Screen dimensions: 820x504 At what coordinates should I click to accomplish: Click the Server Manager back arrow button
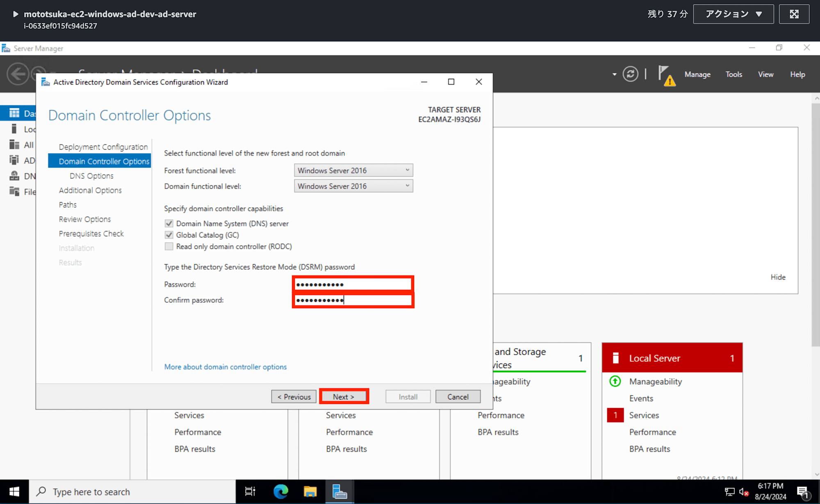coord(18,74)
